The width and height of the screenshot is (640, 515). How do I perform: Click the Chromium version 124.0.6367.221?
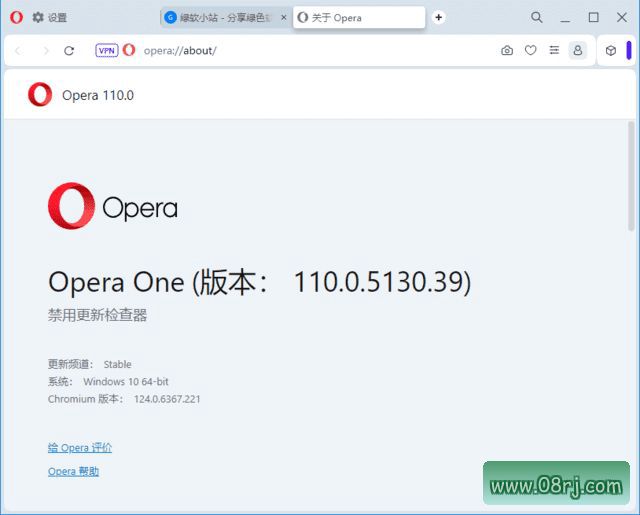pos(167,399)
